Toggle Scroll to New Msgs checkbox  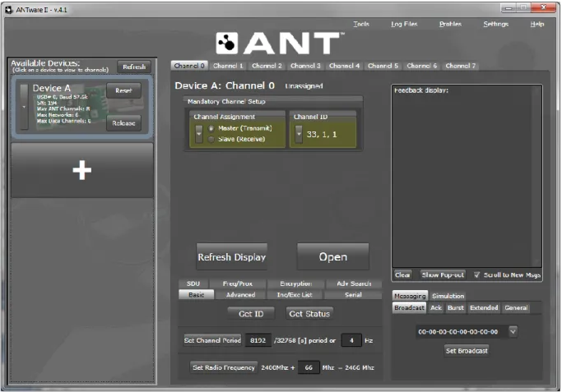pyautogui.click(x=476, y=275)
